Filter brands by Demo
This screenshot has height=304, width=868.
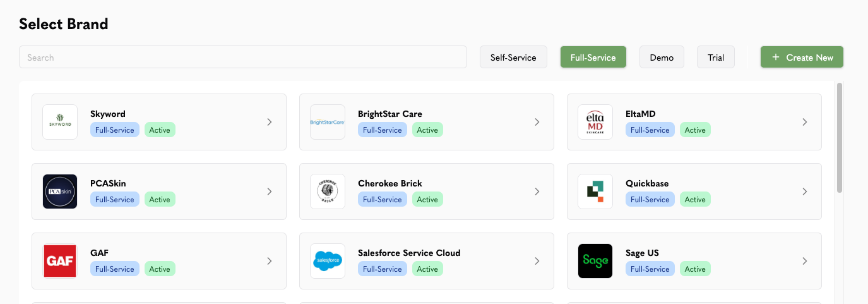click(x=662, y=58)
